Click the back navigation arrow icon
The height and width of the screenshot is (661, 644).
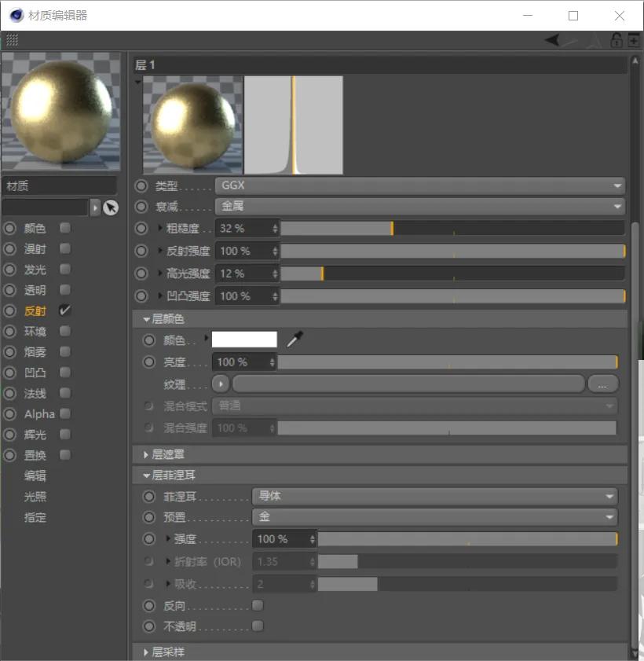coord(552,41)
